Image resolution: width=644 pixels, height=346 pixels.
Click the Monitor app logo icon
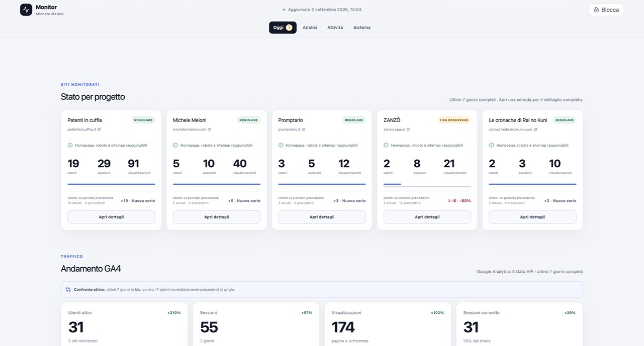click(x=26, y=9)
